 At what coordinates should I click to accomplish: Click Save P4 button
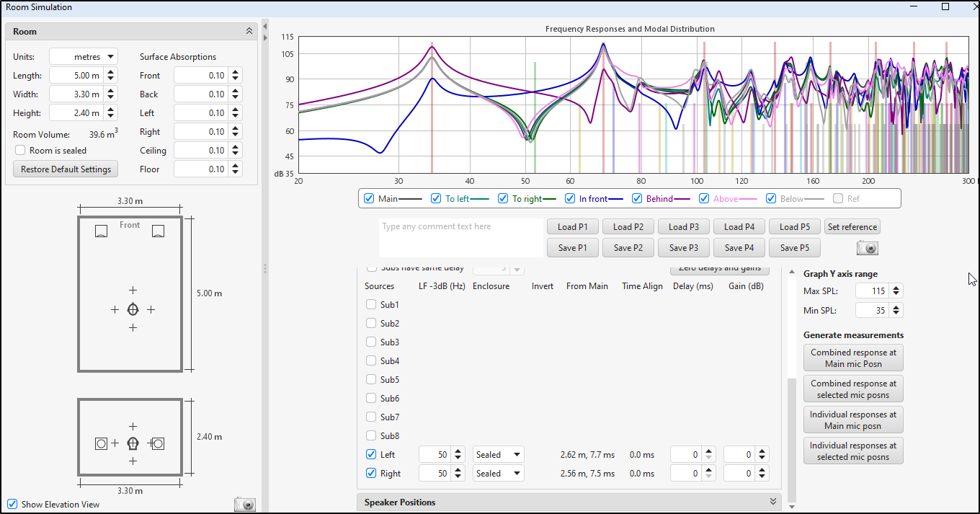(x=739, y=248)
